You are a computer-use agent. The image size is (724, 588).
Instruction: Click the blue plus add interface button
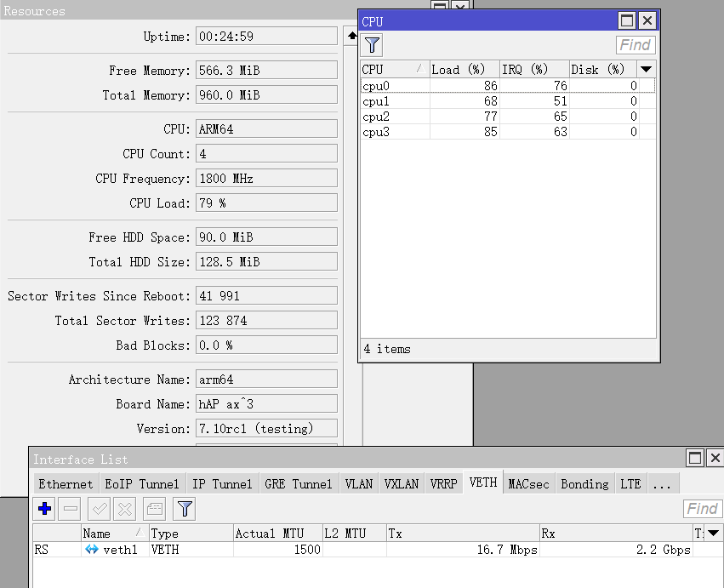(45, 509)
